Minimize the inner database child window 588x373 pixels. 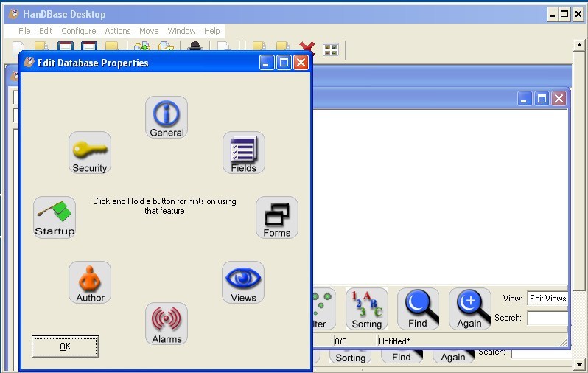524,99
